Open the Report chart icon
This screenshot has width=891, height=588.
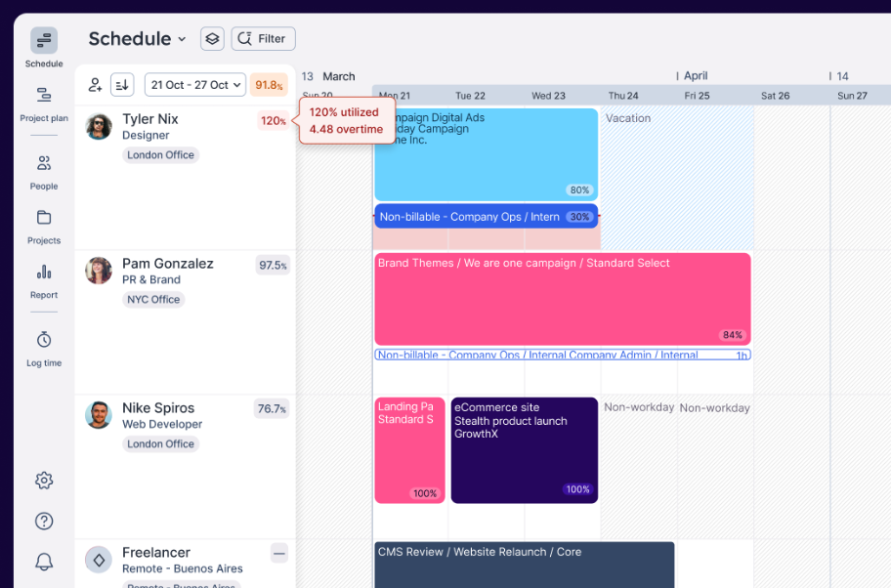(44, 273)
